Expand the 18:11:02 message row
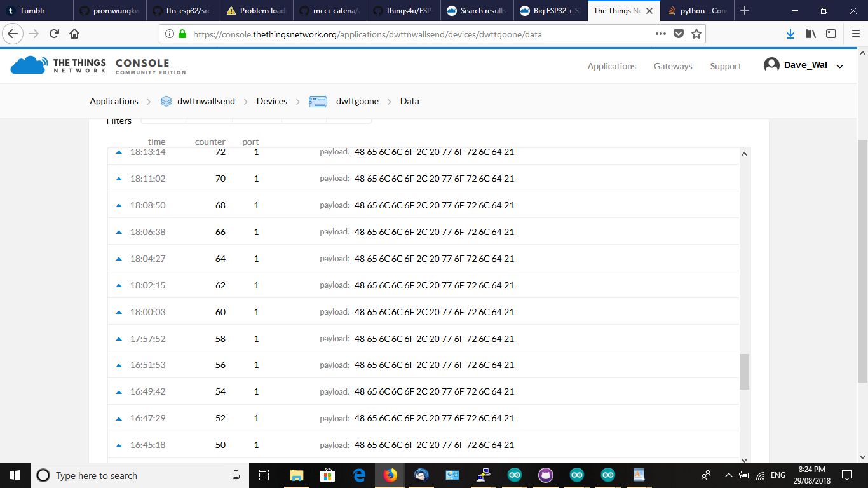This screenshot has width=868, height=488. (x=118, y=179)
